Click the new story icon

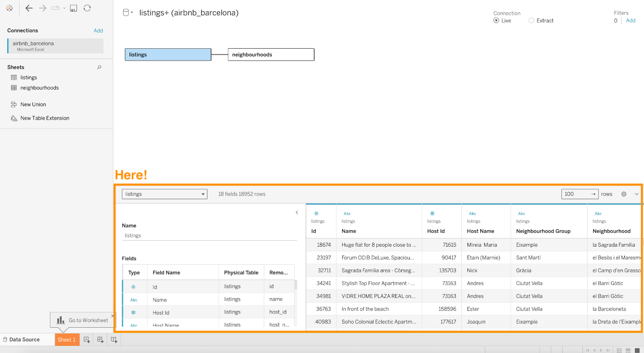114,340
